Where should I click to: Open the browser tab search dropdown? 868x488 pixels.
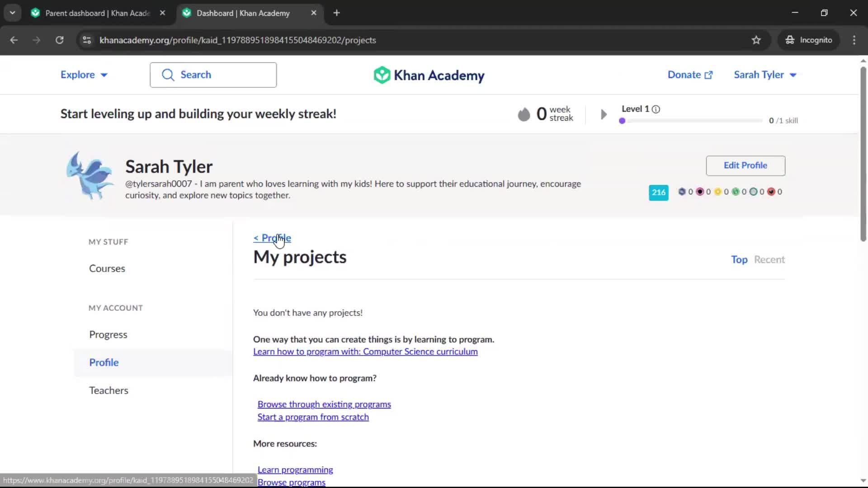[x=12, y=13]
